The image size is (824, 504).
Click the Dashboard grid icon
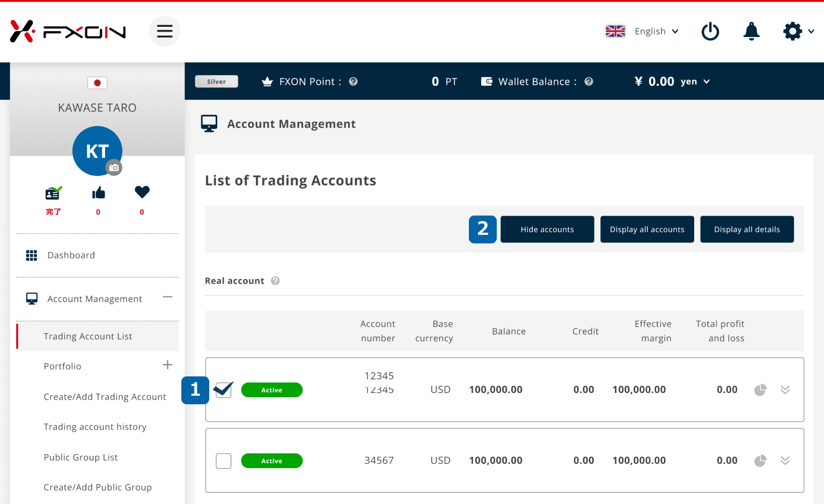pos(32,255)
